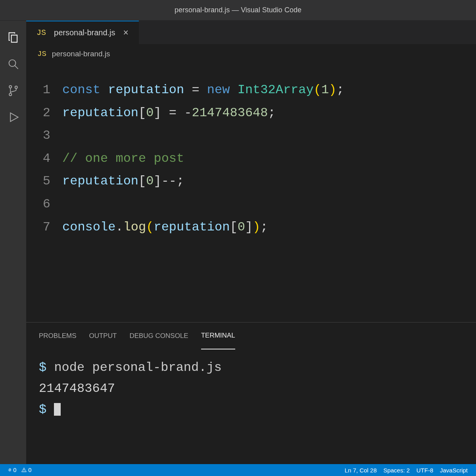This screenshot has width=476, height=476.
Task: Switch to the PROBLEMS panel tab
Action: pos(58,336)
